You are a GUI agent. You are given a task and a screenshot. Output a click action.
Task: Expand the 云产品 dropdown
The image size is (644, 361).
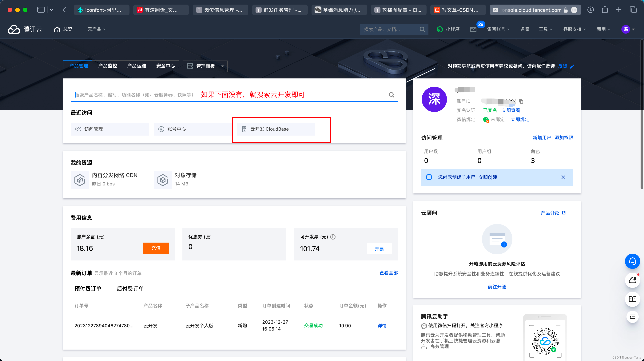coord(97,29)
